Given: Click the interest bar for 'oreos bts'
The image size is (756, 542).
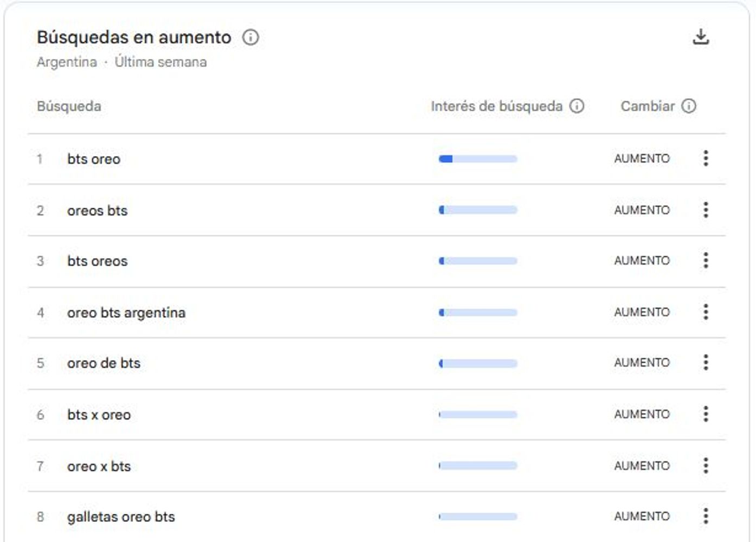Looking at the screenshot, I should 478,210.
